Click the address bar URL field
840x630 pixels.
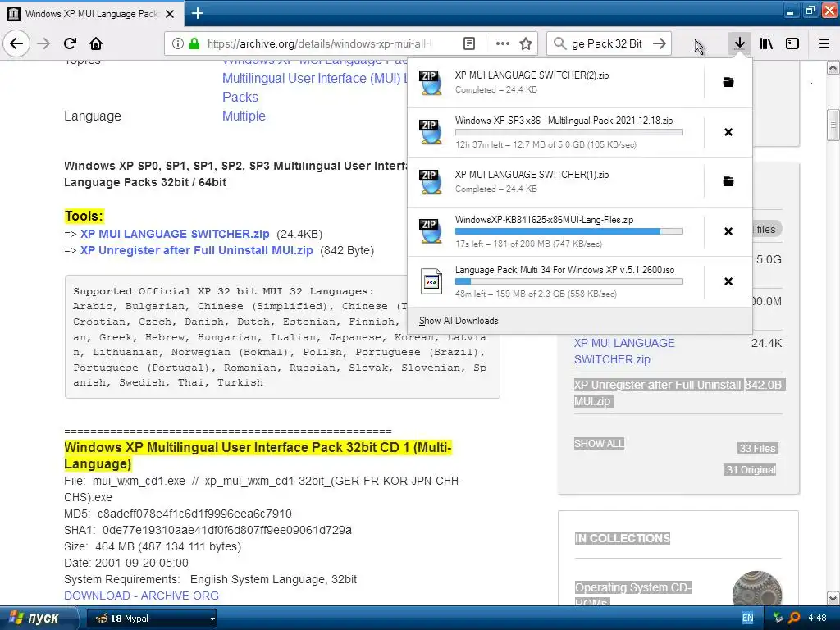coord(321,43)
